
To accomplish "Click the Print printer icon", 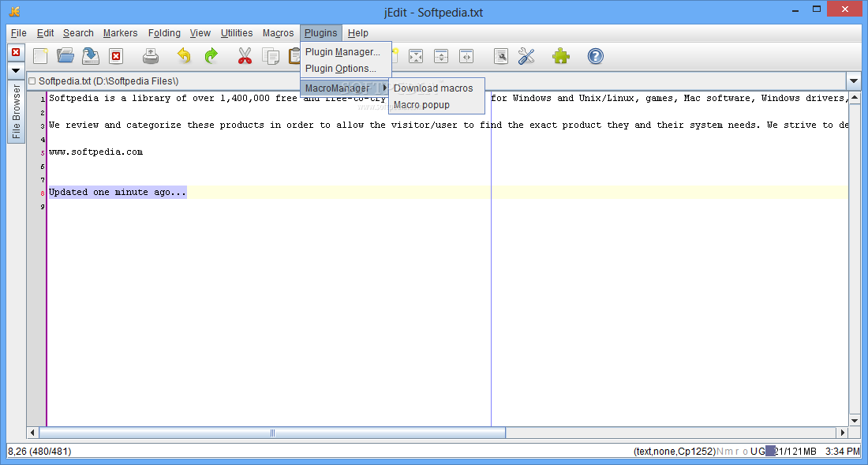I will (x=151, y=56).
